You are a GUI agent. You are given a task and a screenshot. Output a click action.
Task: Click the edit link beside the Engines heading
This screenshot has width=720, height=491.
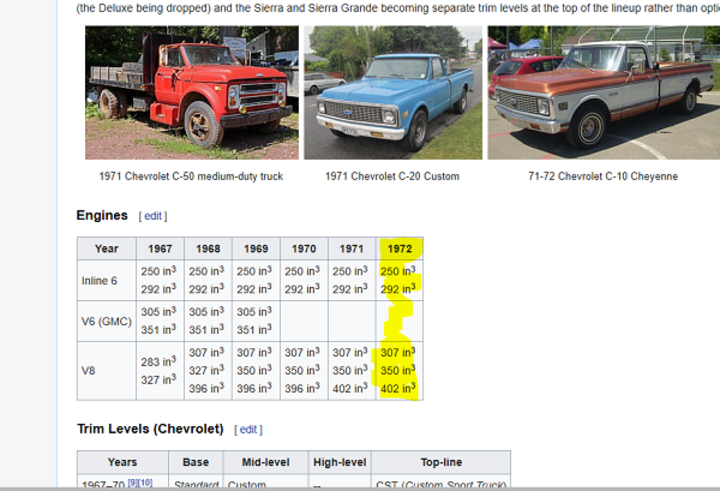click(x=153, y=216)
